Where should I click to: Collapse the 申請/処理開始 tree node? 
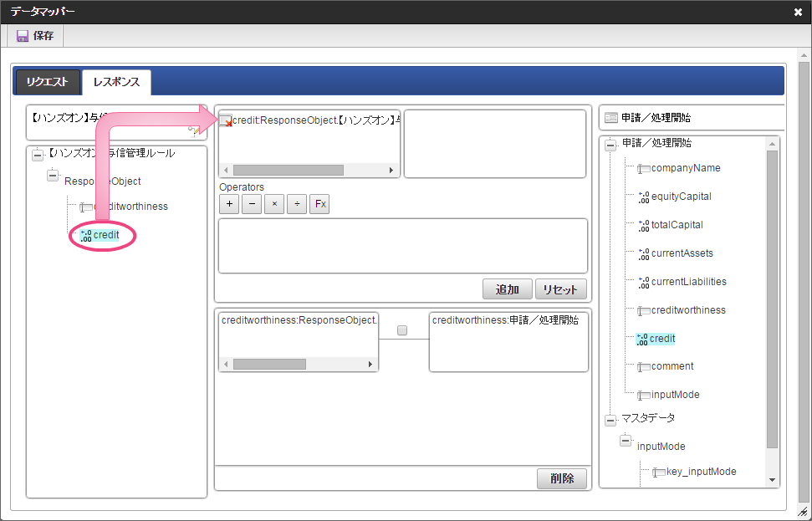click(610, 145)
